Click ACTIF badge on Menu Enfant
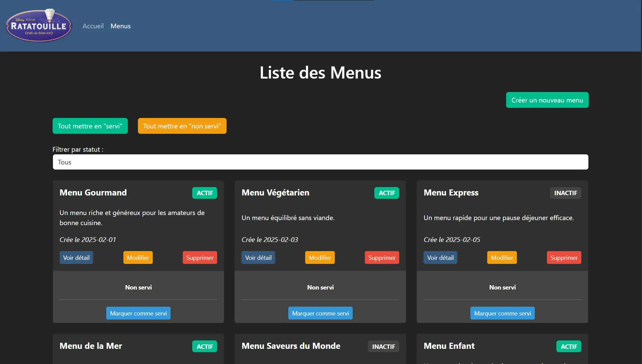The image size is (642, 364). tap(569, 346)
